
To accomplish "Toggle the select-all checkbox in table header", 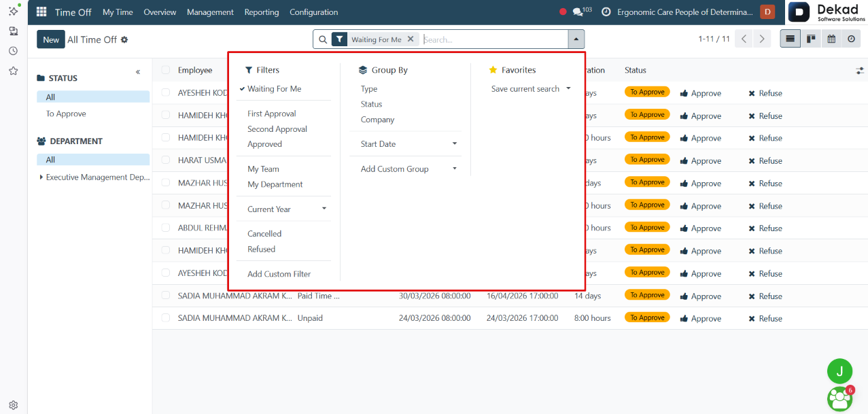I will [x=166, y=70].
